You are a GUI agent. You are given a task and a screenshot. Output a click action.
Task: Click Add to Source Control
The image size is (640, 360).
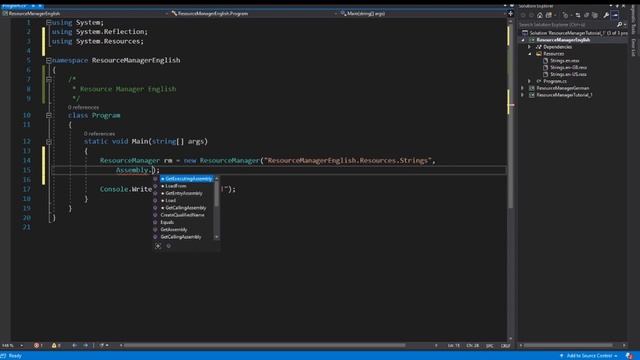588,356
